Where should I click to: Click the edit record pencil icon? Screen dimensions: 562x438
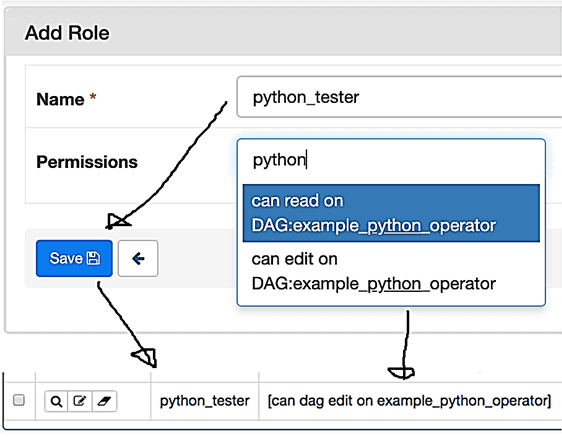coord(80,401)
